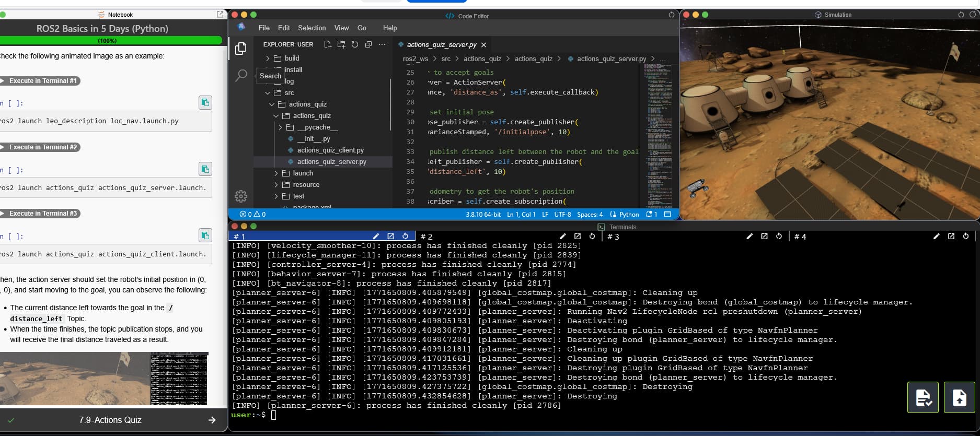Image resolution: width=980 pixels, height=436 pixels.
Task: Expand the launch folder
Action: (x=303, y=173)
